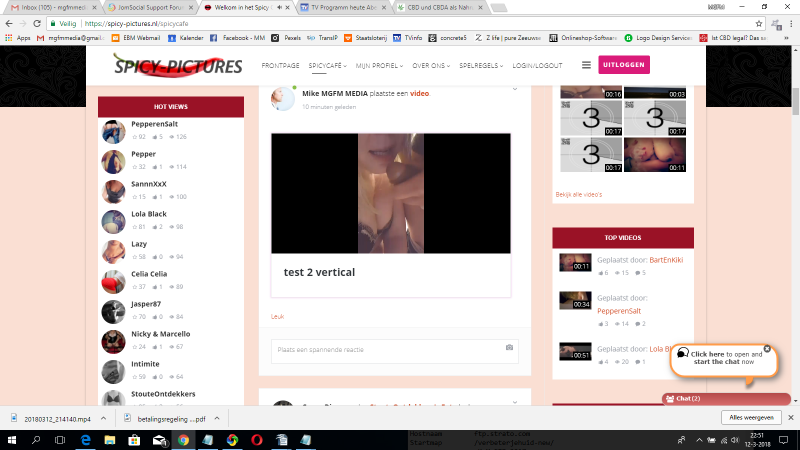This screenshot has width=800, height=450.
Task: Open 00:34 top video thumbnail
Action: click(x=575, y=300)
